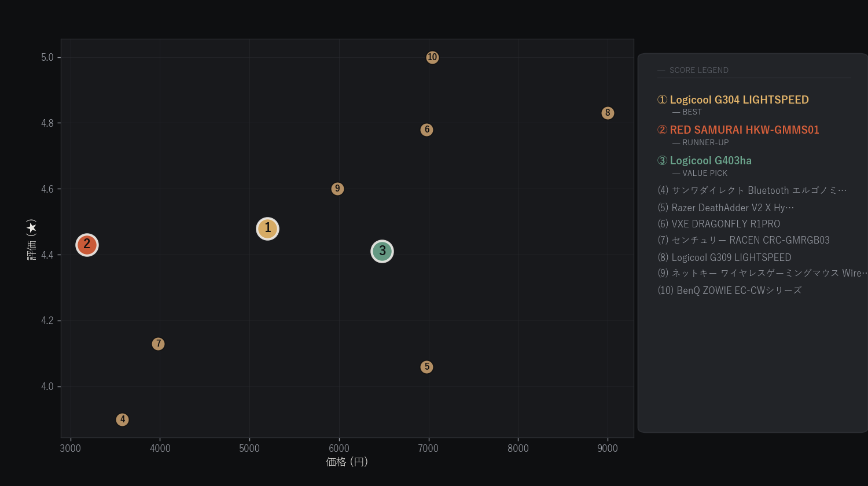Select the 4.0 rating axis tick label
Viewport: 868px width, 486px height.
[47, 386]
